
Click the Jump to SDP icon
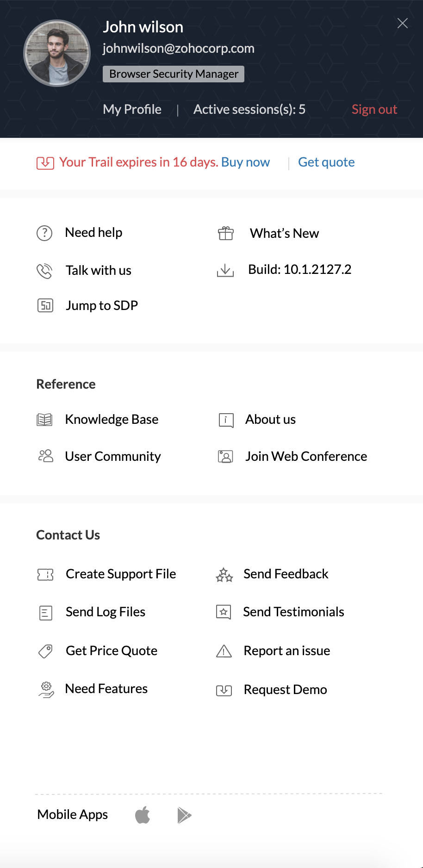click(x=45, y=305)
